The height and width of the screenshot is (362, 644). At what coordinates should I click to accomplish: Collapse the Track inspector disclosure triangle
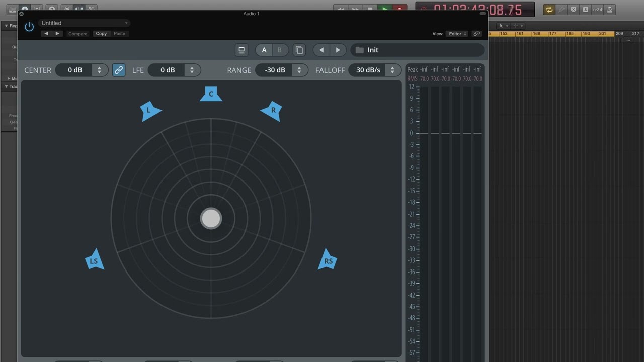pos(7,86)
